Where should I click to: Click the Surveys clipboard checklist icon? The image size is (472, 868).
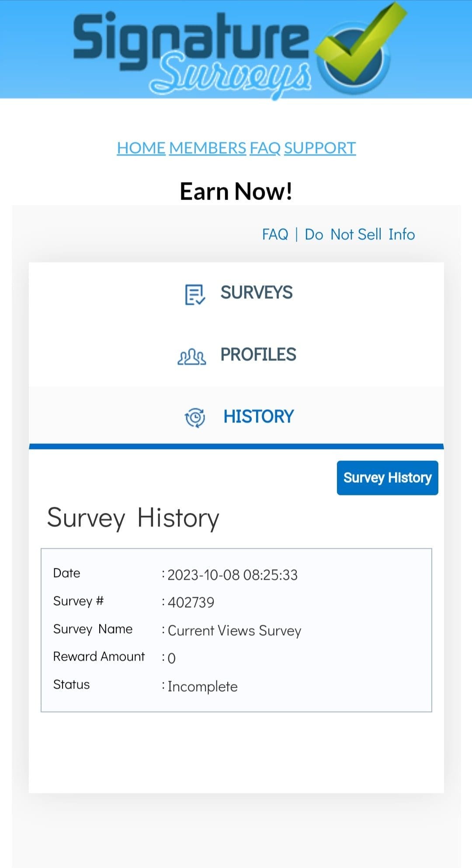point(195,294)
